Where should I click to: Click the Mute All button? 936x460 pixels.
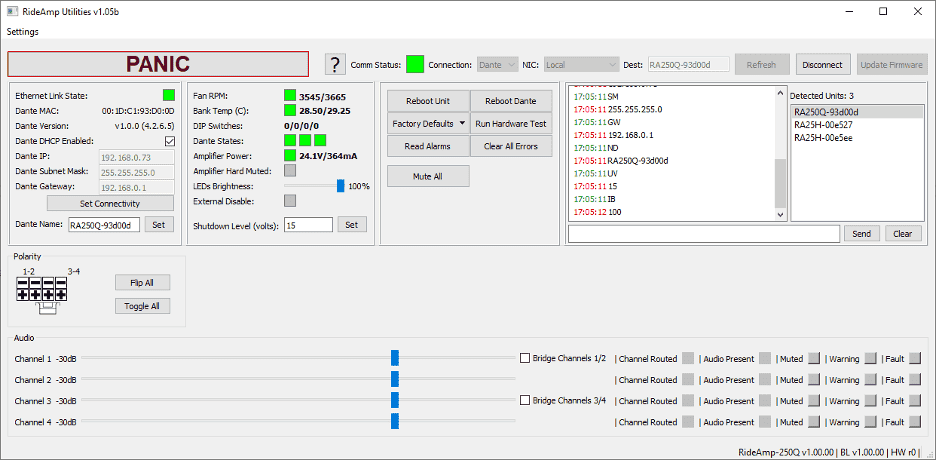427,176
